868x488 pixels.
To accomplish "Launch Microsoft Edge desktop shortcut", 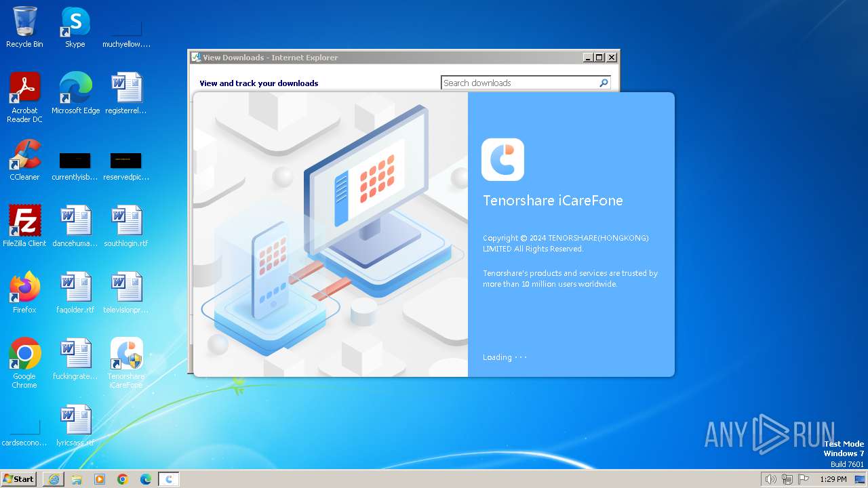I will pos(75,94).
